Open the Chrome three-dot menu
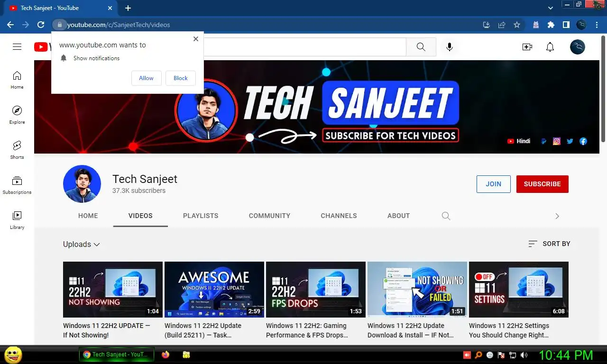The image size is (607, 364). (597, 25)
